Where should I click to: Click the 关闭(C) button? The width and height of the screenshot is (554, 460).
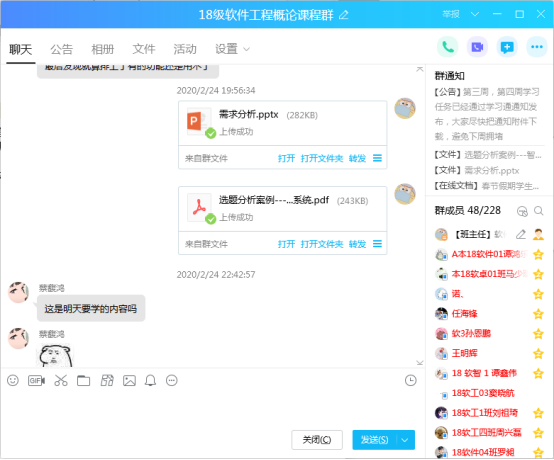[x=317, y=440]
